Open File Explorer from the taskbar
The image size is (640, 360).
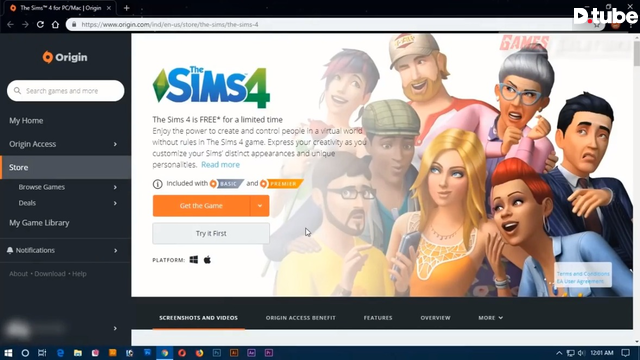tap(78, 353)
